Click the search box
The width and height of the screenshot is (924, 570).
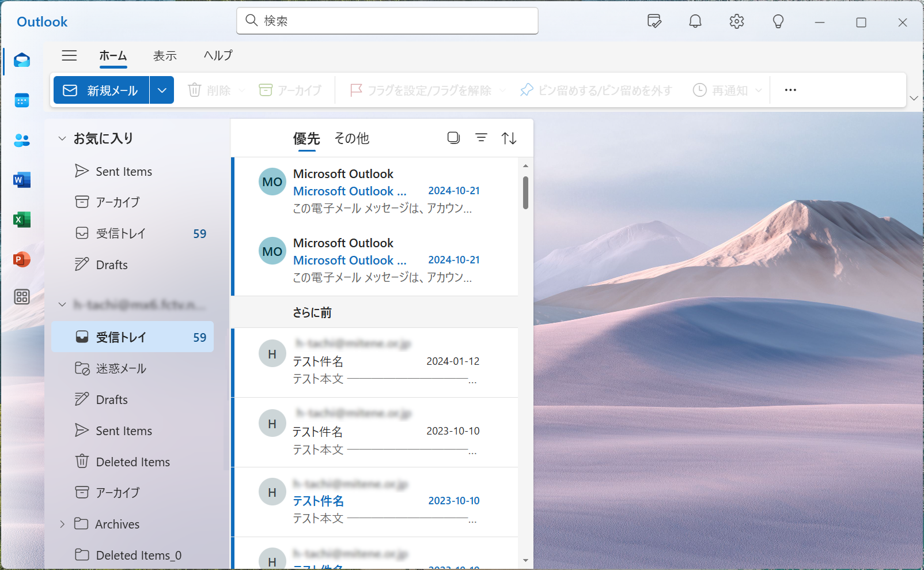(387, 21)
